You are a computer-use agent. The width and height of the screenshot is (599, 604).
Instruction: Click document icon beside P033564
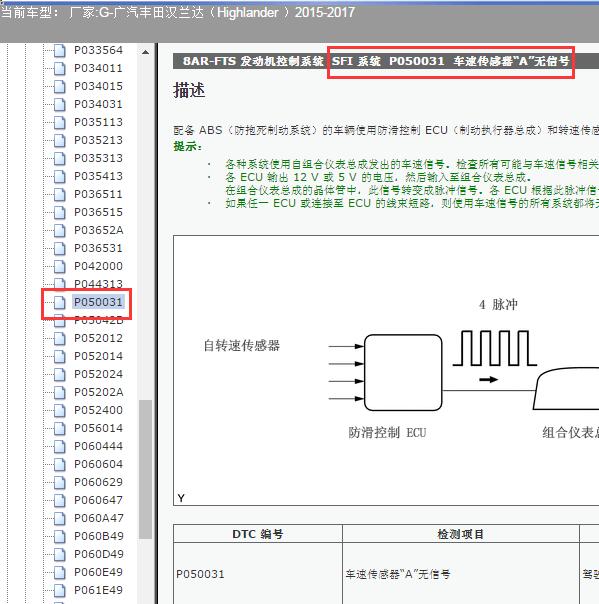click(60, 50)
